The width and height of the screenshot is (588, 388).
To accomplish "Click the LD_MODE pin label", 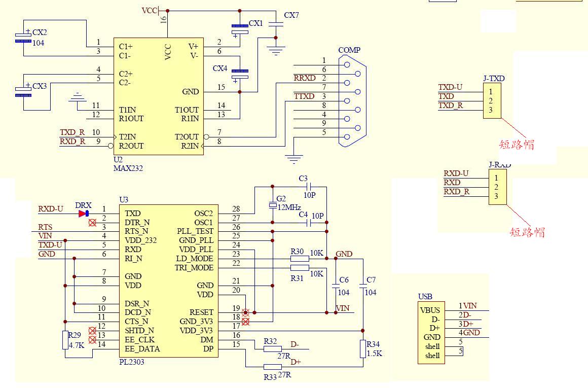I will coord(195,259).
